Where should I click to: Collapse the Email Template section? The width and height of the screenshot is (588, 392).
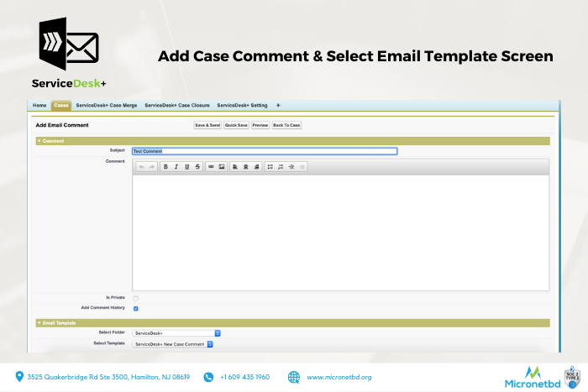coord(39,322)
